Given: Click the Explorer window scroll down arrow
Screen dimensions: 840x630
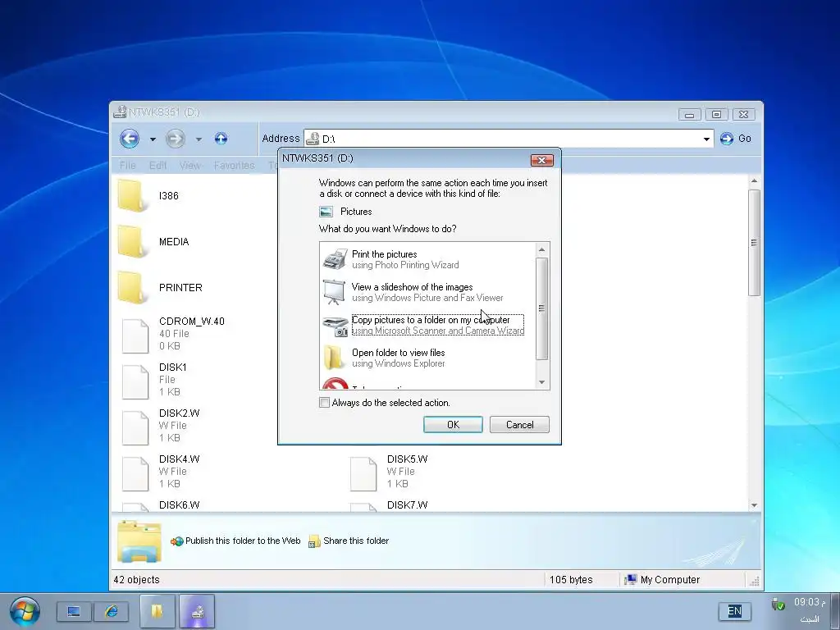Looking at the screenshot, I should pyautogui.click(x=754, y=505).
